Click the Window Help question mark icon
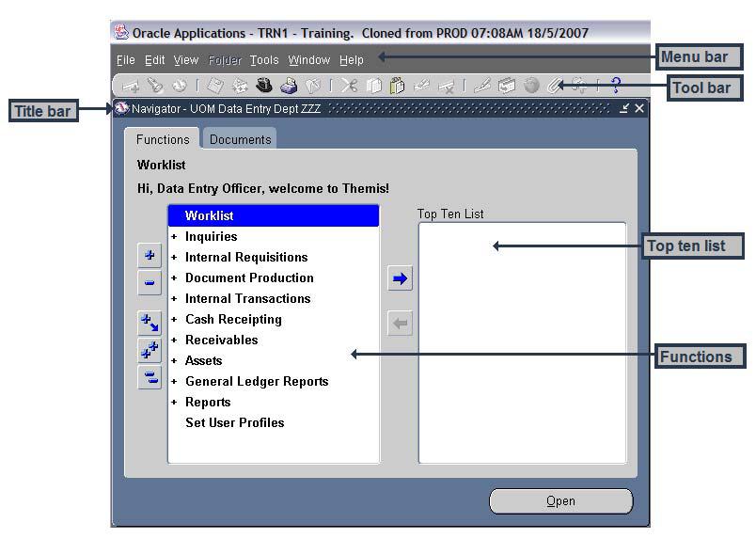The width and height of the screenshot is (756, 539). 616,86
